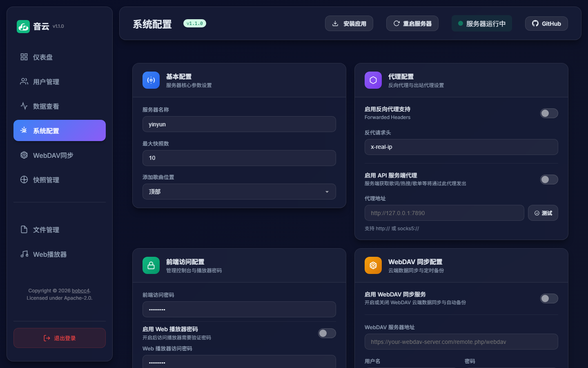This screenshot has width=588, height=368.
Task: Click the WebDAV 服务器地址 input field
Action: [461, 342]
